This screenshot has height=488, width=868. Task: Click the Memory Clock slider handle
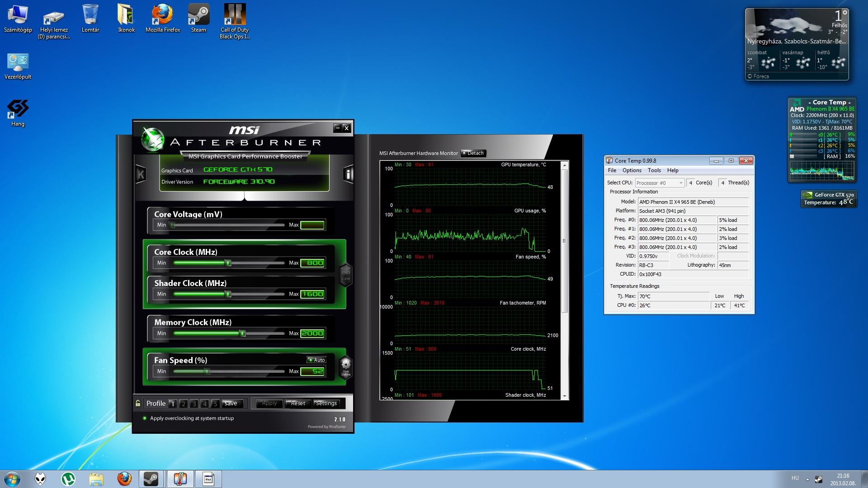click(x=243, y=333)
